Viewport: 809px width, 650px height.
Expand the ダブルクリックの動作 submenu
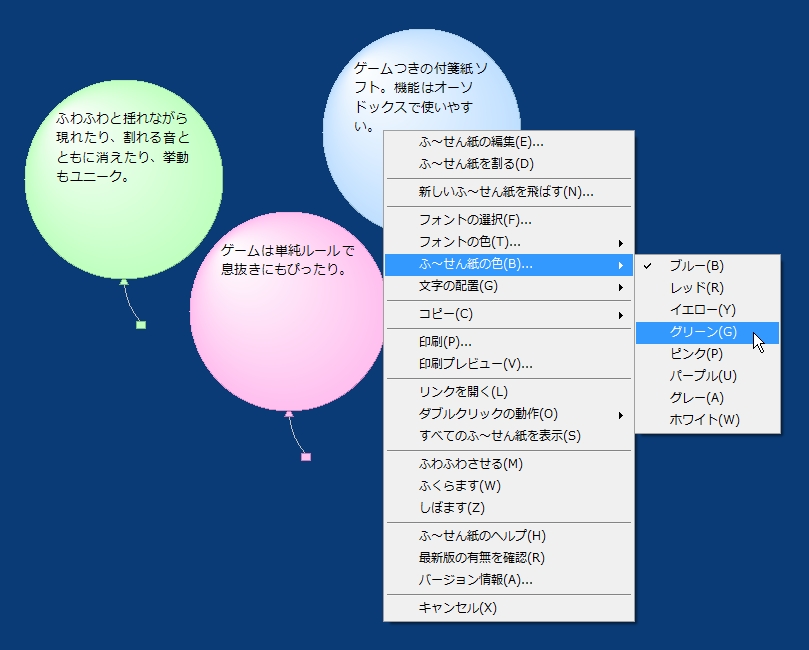coord(470,415)
